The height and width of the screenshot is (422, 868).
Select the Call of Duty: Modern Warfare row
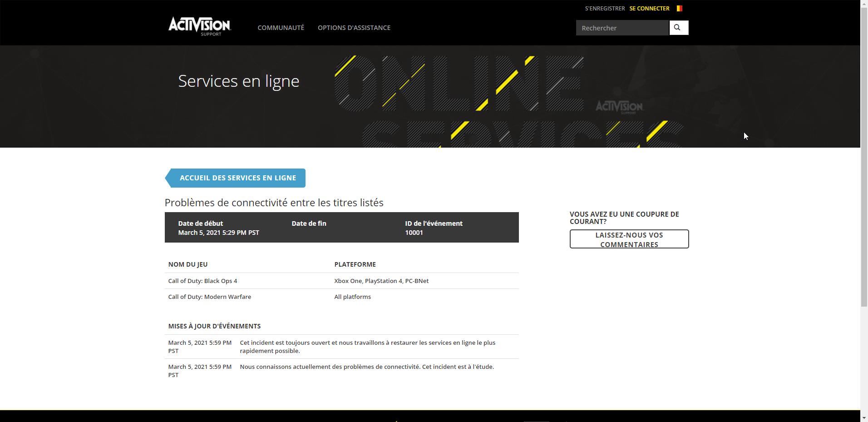[x=209, y=297]
